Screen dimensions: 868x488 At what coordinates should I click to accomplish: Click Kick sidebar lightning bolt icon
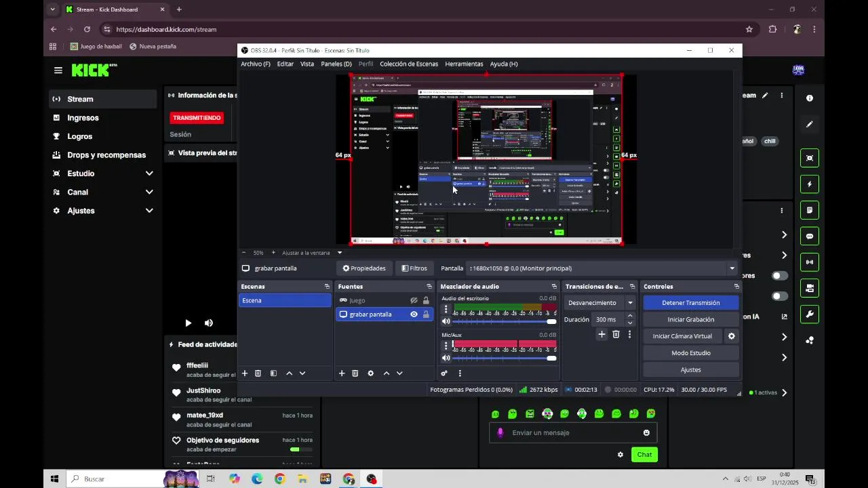click(810, 184)
